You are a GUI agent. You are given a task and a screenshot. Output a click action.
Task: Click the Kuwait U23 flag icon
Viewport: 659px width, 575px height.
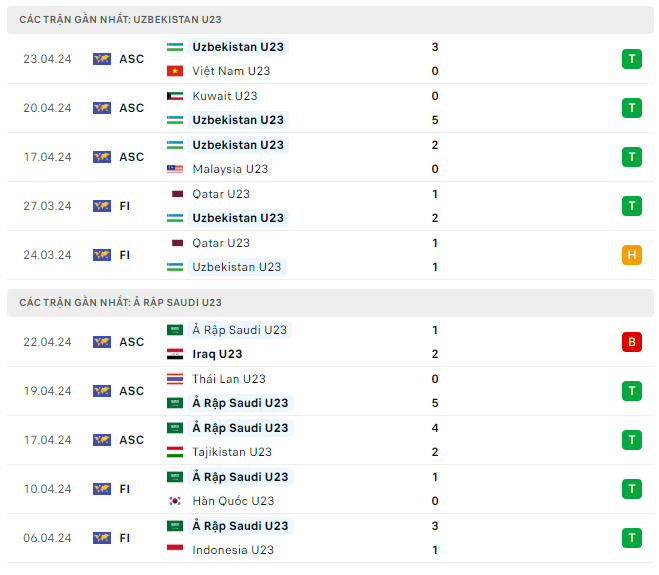[x=176, y=96]
